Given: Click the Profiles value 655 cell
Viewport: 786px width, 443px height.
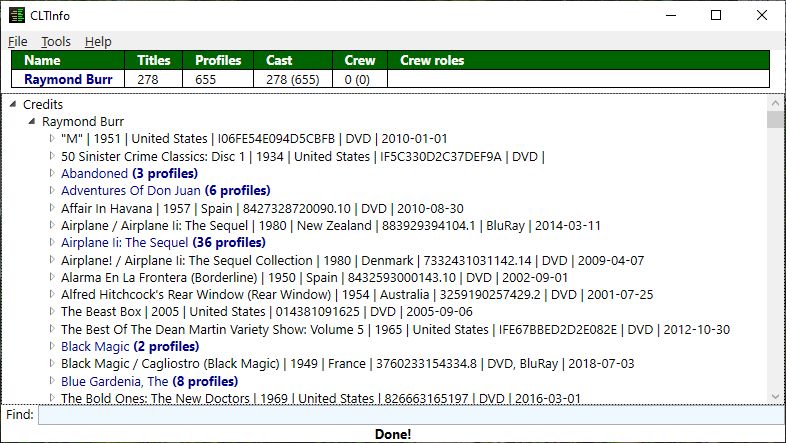Looking at the screenshot, I should point(218,79).
